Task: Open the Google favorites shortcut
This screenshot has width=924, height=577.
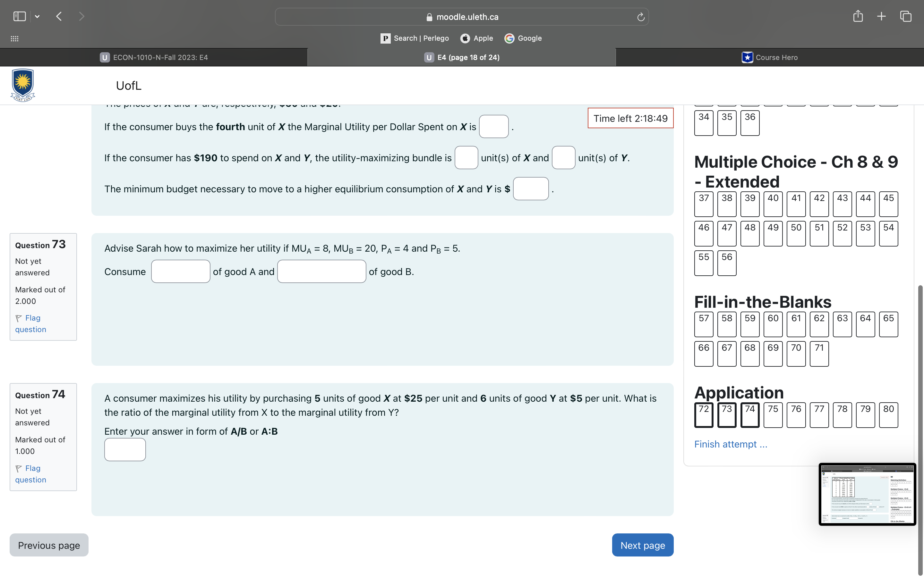Action: (522, 38)
